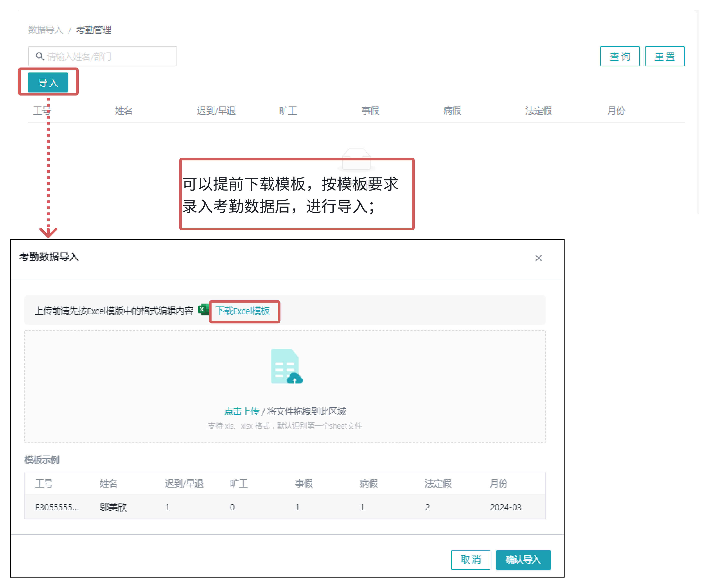Click the 点击上传 link
This screenshot has height=588, width=709.
[241, 411]
